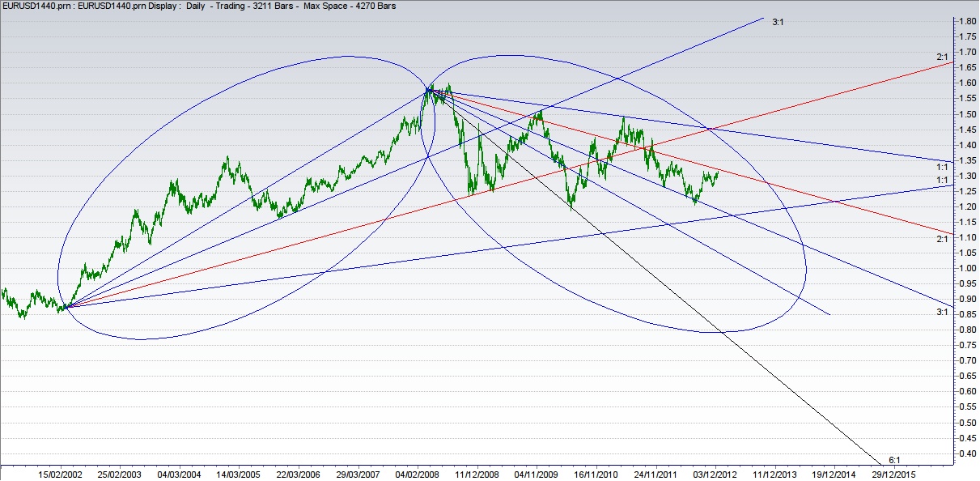Image resolution: width=980 pixels, height=481 pixels.
Task: Click the 24/11/2011 date label
Action: 656,473
